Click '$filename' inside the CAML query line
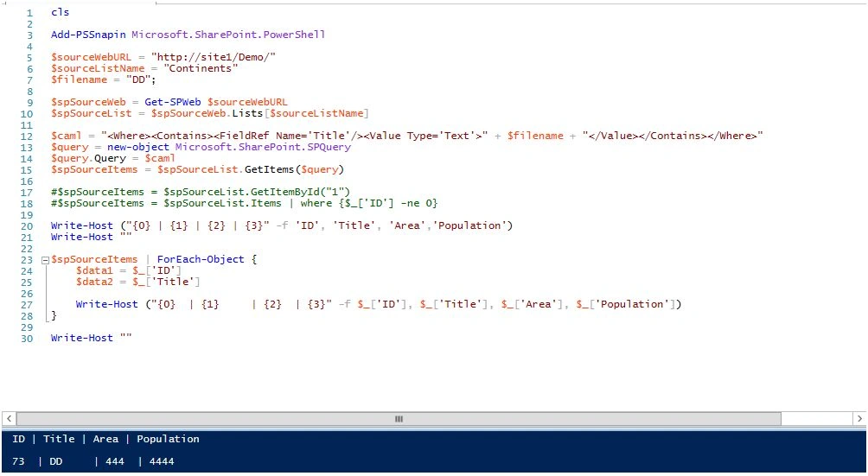Image resolution: width=868 pixels, height=476 pixels. pos(535,136)
